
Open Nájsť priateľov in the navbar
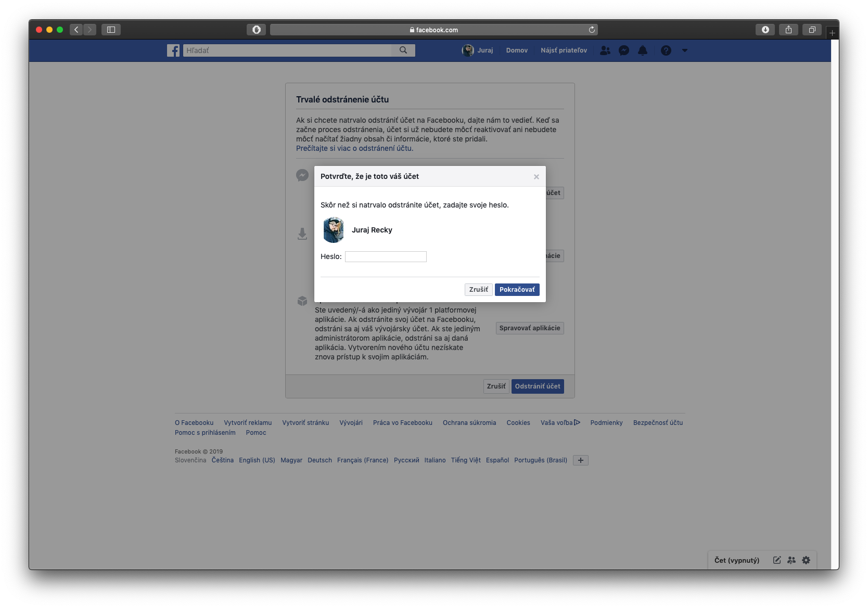pos(564,50)
